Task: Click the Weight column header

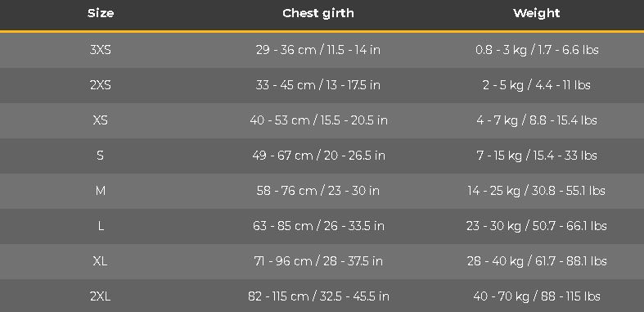Action: click(x=536, y=14)
